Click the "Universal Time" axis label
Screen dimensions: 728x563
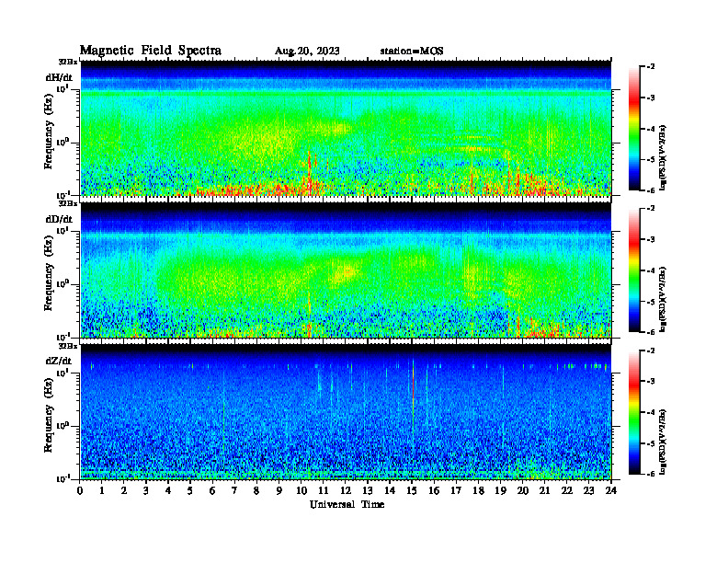(347, 504)
